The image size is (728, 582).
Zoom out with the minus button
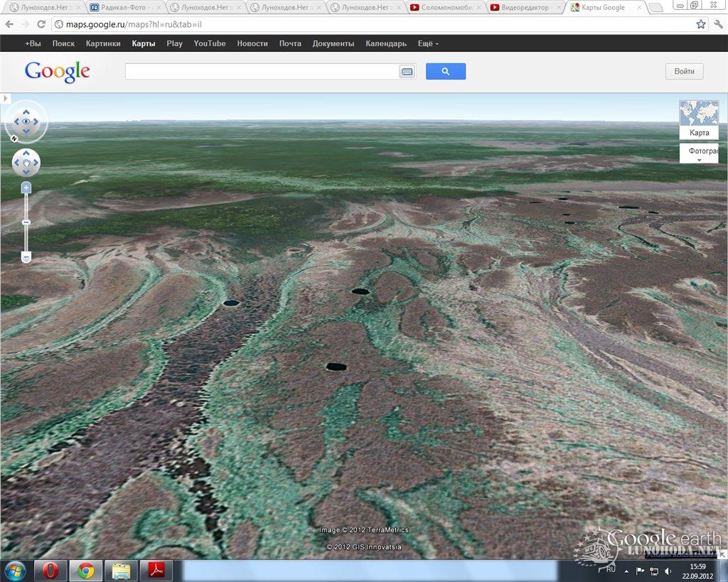coord(26,257)
